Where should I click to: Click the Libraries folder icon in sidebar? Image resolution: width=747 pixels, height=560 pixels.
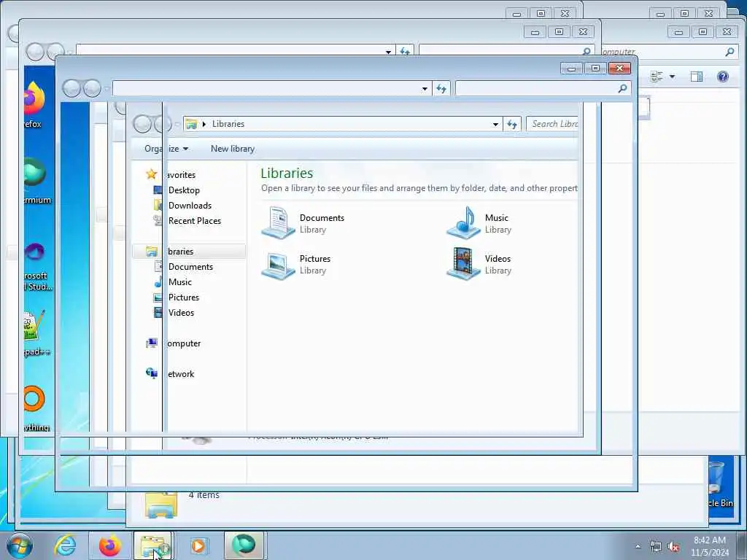point(152,252)
